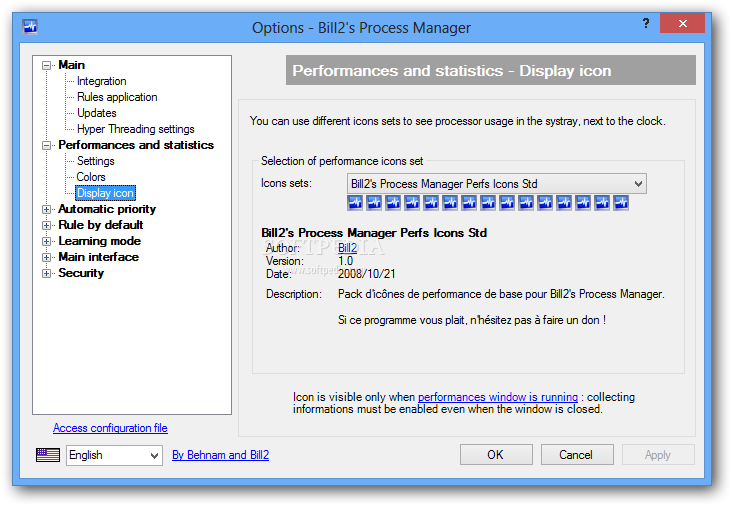Click the Apply button

tap(658, 455)
